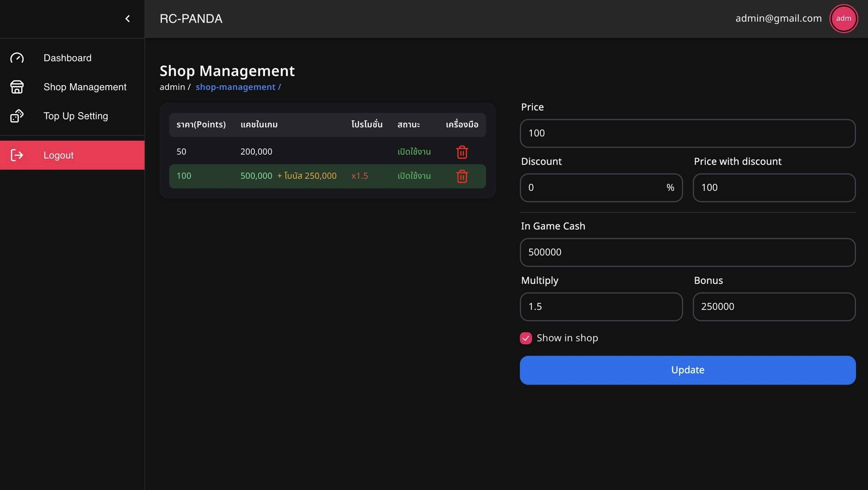Log out via the Logout menu item
The width and height of the screenshot is (868, 490).
tap(72, 155)
